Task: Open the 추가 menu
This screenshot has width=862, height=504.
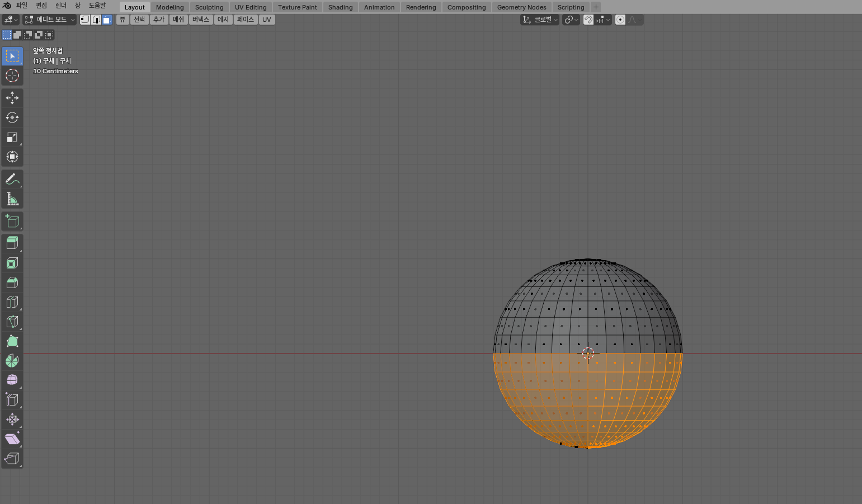Action: (159, 20)
